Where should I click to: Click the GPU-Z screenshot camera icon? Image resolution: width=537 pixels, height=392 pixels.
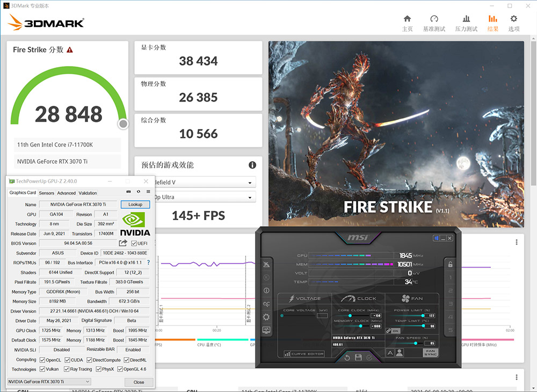coord(128,192)
